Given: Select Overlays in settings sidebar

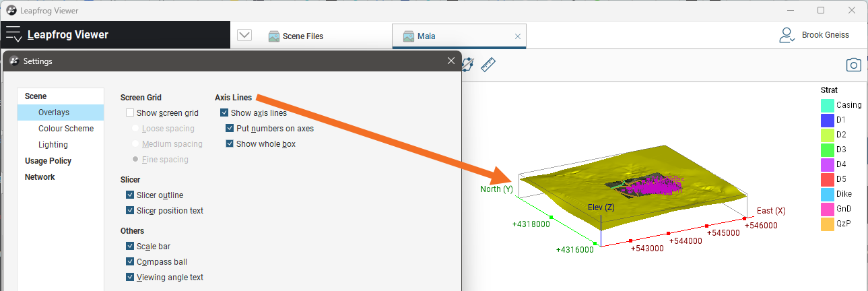Looking at the screenshot, I should click(x=61, y=112).
